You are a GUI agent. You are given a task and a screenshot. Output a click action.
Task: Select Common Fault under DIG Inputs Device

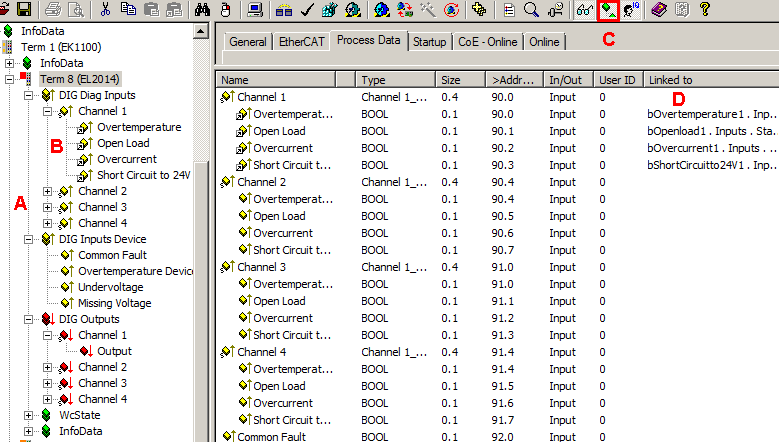point(112,255)
